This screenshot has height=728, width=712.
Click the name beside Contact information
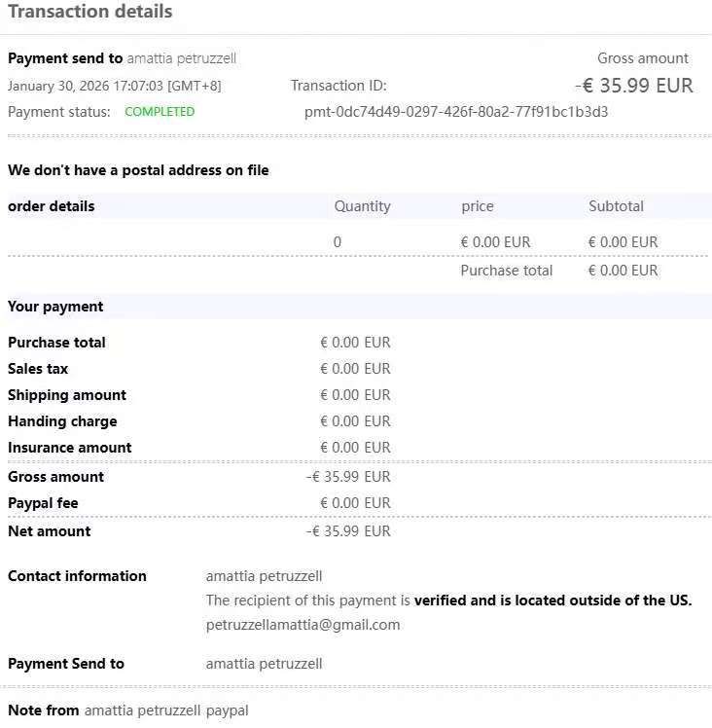click(264, 576)
